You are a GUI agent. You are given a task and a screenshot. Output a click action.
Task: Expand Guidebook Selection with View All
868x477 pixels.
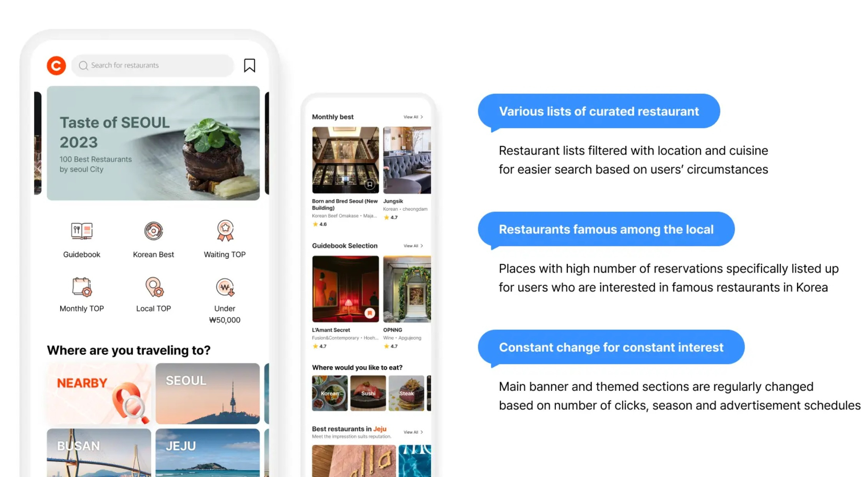pos(413,246)
